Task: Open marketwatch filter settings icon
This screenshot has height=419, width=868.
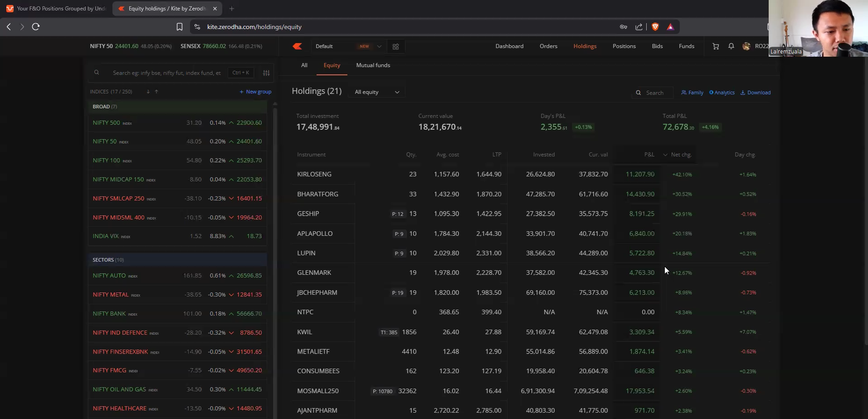Action: pyautogui.click(x=266, y=73)
